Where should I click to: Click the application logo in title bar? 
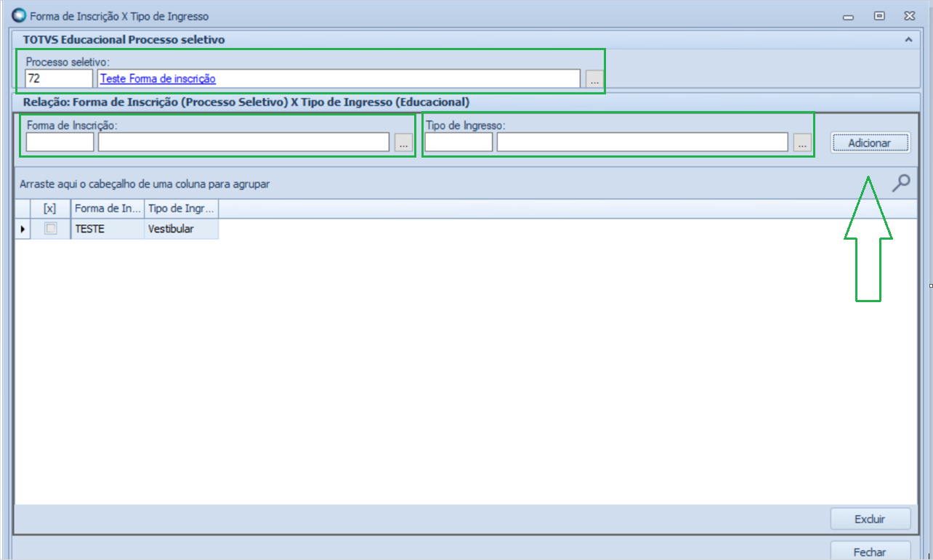[x=20, y=15]
